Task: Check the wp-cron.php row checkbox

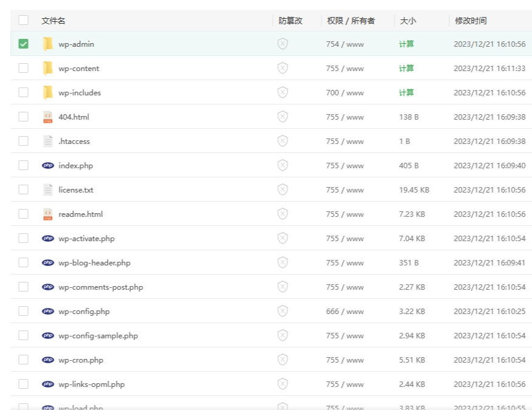Action: coord(24,360)
